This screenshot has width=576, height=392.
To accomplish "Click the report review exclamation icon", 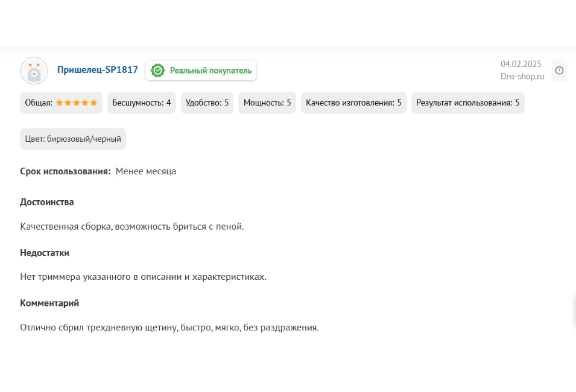I will pos(559,71).
